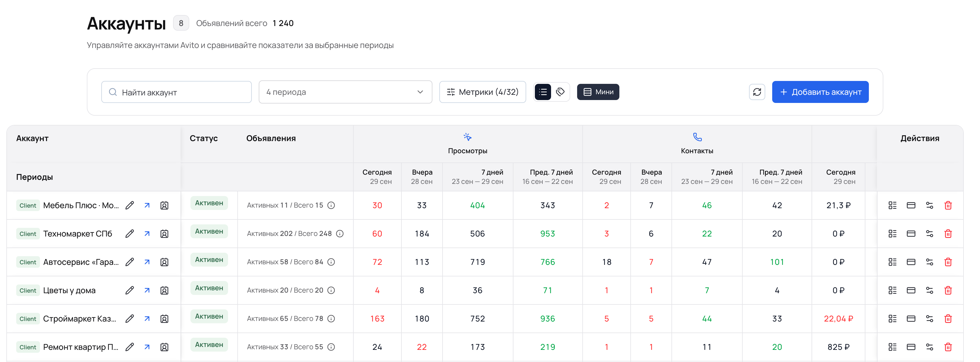Delete the Цветы у дома account
The image size is (980, 362).
click(x=948, y=291)
